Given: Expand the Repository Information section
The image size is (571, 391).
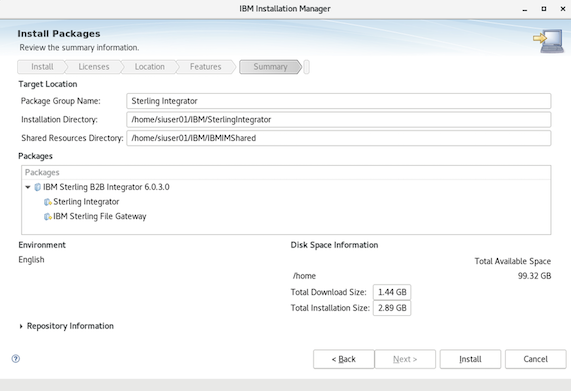Looking at the screenshot, I should point(21,326).
